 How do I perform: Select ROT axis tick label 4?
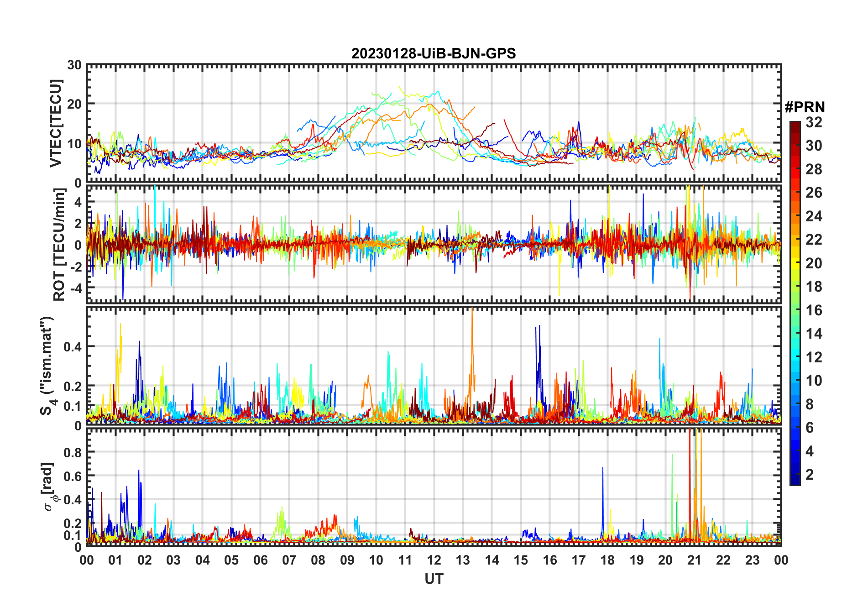pos(78,202)
